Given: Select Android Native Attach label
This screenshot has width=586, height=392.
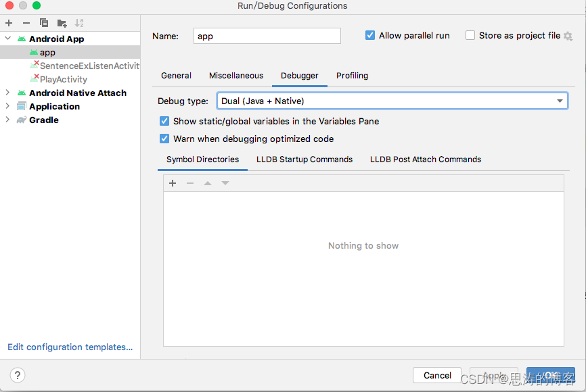Looking at the screenshot, I should coord(78,93).
